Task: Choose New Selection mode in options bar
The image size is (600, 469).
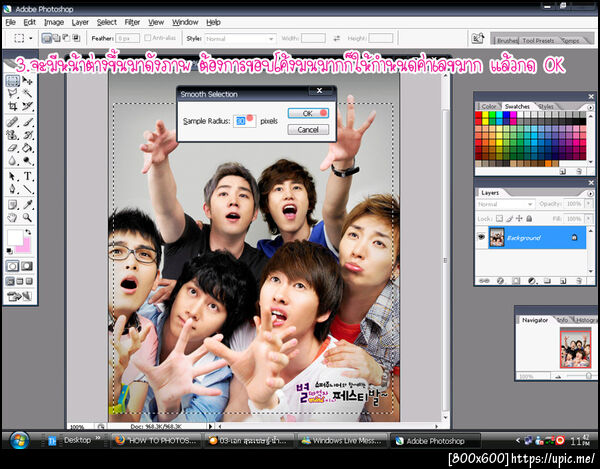Action: 46,38
